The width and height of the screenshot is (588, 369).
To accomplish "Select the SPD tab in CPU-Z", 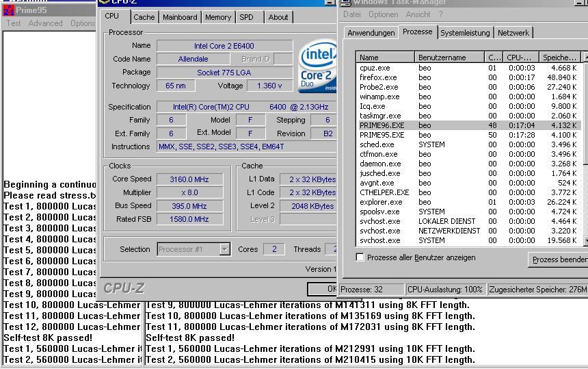I will pos(246,17).
